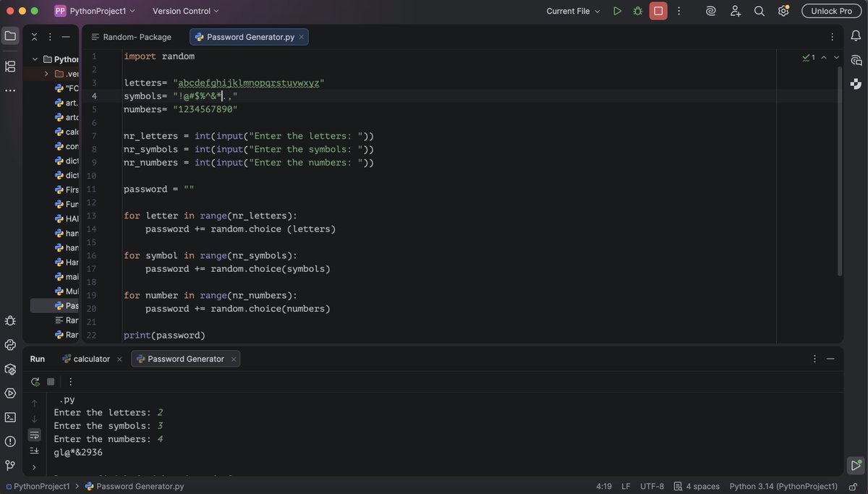Open more run actions next to stop button

pyautogui.click(x=678, y=11)
